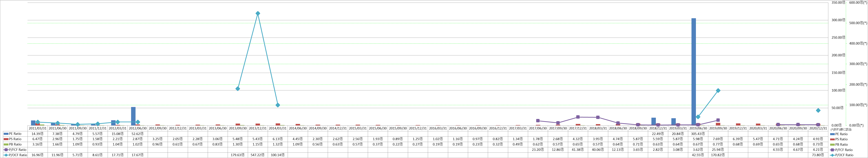Screen dimensions: 868x158
Task: Click the '400.00倍(*)' secondary axis label
Action: tap(858, 43)
